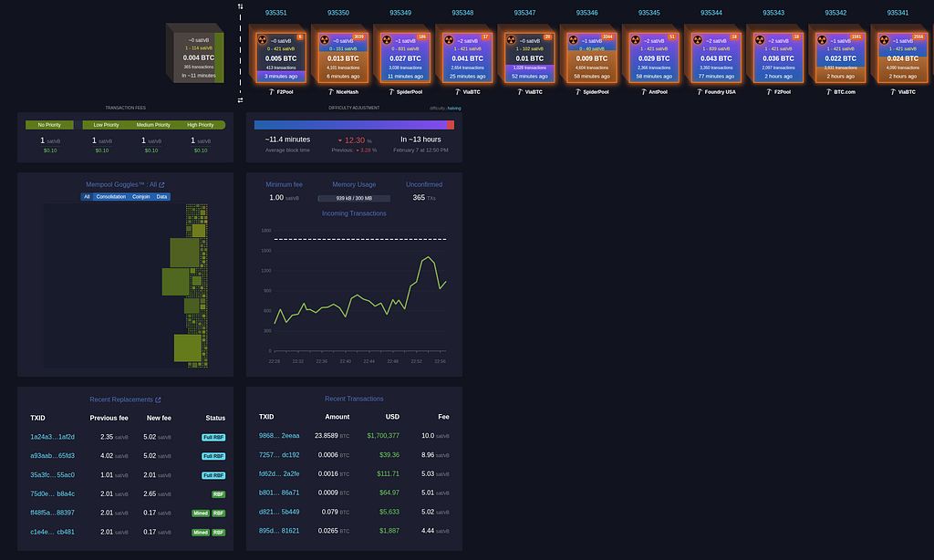934x560 pixels.
Task: Click the radiation icon on block 935351
Action: point(263,41)
